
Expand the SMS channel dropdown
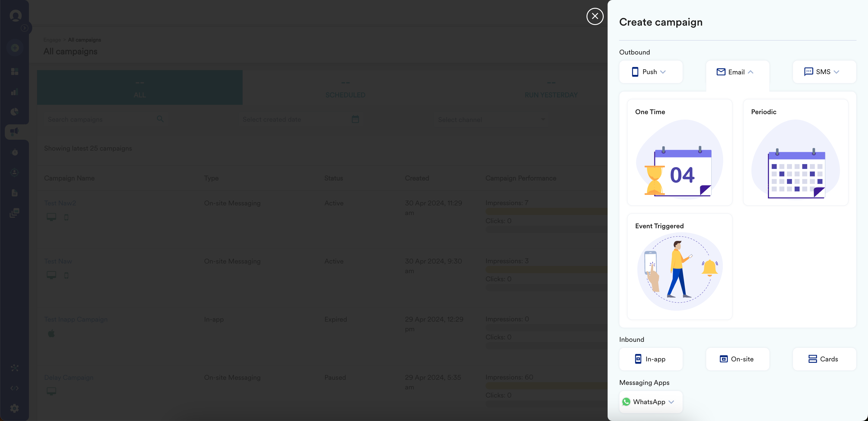point(824,72)
